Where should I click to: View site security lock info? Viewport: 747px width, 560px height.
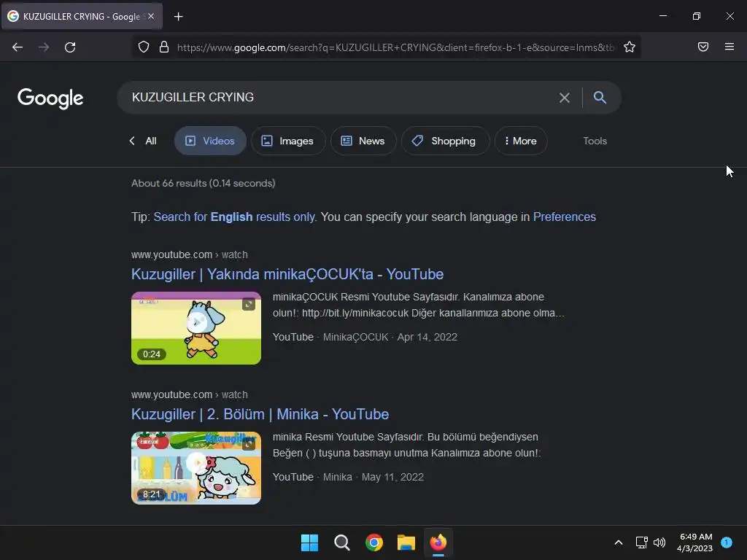click(164, 47)
